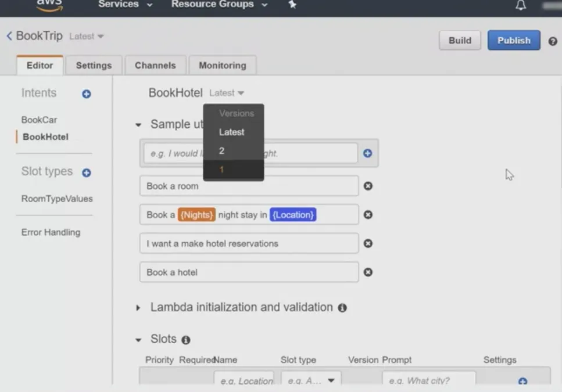Add a new intent with the plus icon

[85, 93]
